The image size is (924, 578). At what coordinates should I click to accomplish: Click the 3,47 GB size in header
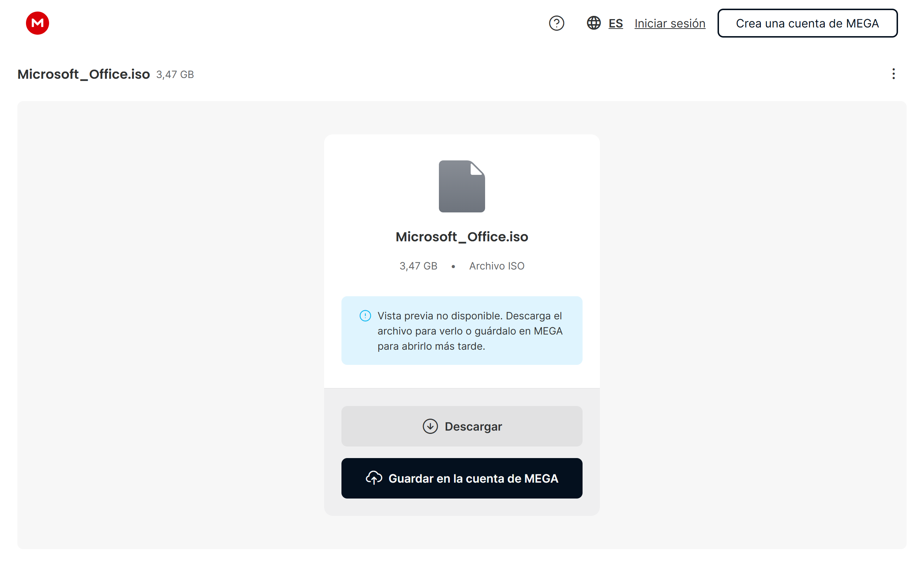pyautogui.click(x=175, y=74)
